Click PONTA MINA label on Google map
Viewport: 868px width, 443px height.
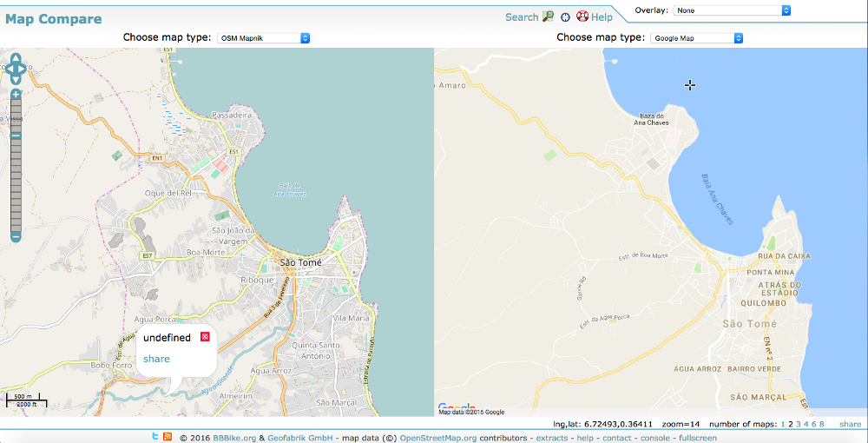point(771,273)
